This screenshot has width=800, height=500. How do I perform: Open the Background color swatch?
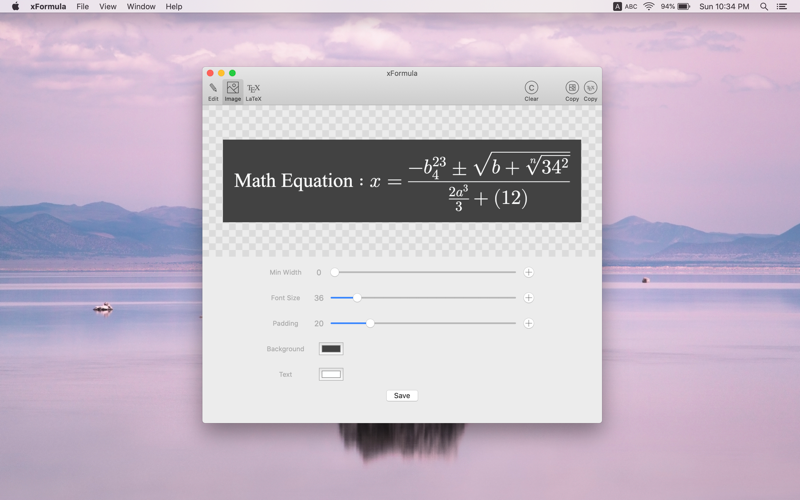pos(331,349)
